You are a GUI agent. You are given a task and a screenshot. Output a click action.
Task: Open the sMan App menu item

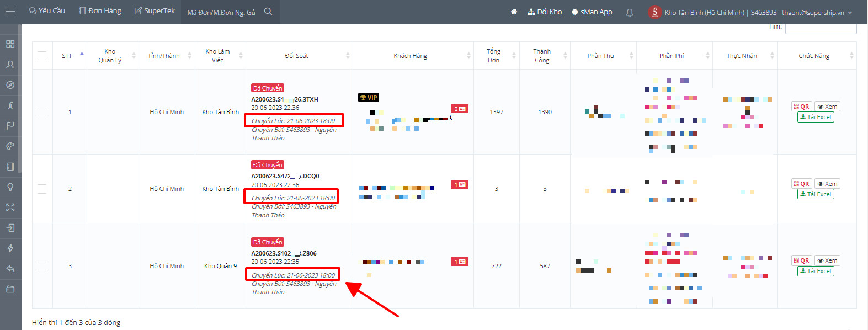(592, 12)
